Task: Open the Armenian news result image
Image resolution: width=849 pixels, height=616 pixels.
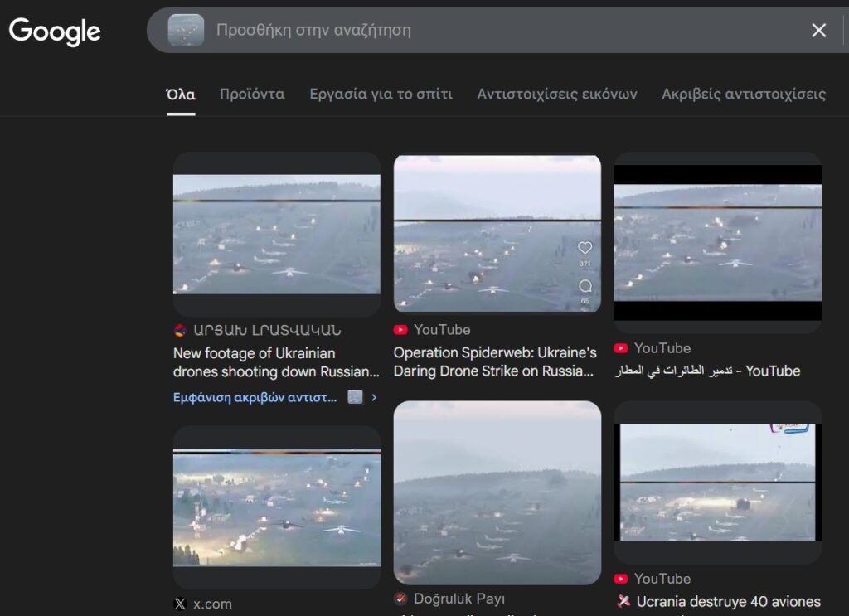Action: (x=277, y=234)
